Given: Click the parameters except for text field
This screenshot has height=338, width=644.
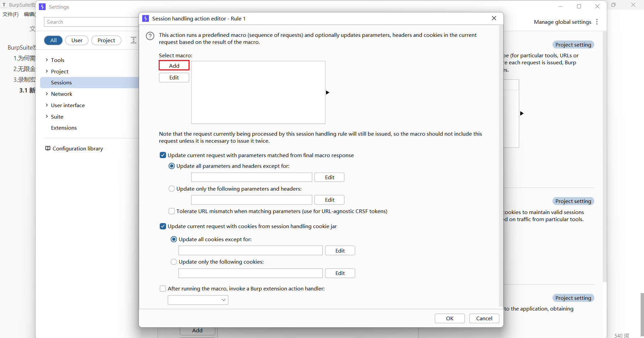Looking at the screenshot, I should point(252,177).
